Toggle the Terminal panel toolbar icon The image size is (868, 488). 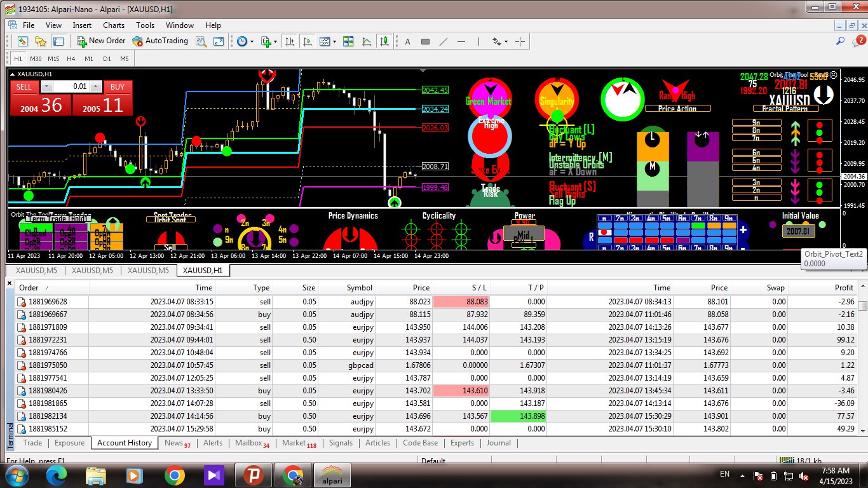tap(58, 41)
